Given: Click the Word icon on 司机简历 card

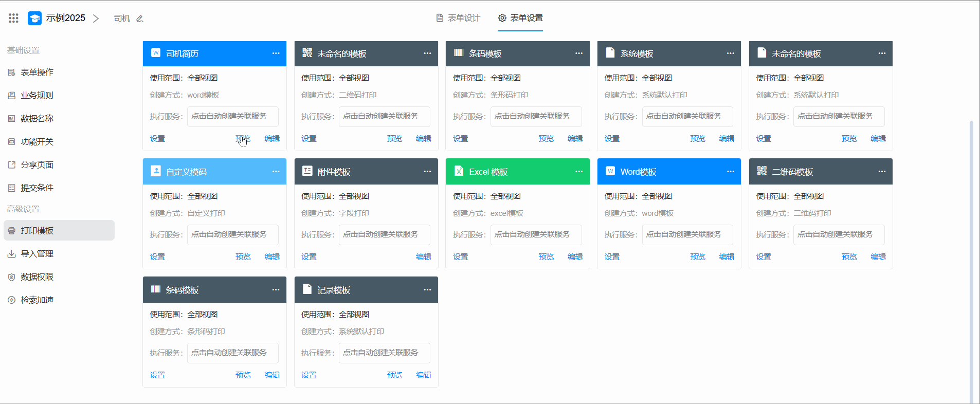Looking at the screenshot, I should tap(155, 53).
